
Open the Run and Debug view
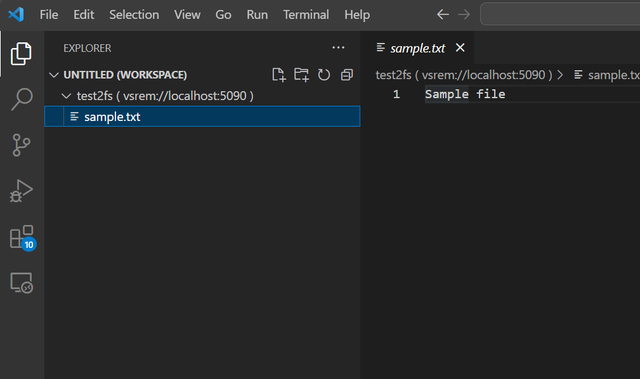21,191
